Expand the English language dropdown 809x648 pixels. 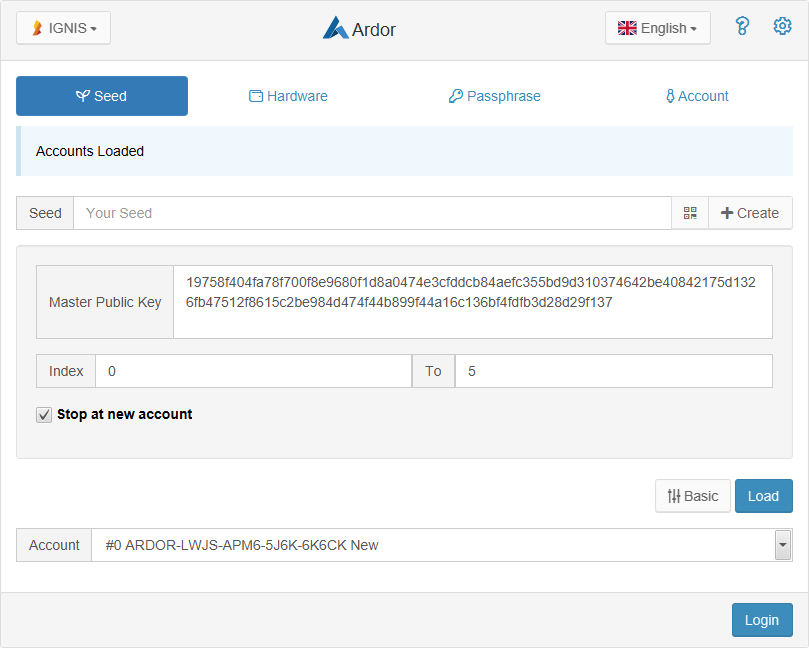[658, 28]
